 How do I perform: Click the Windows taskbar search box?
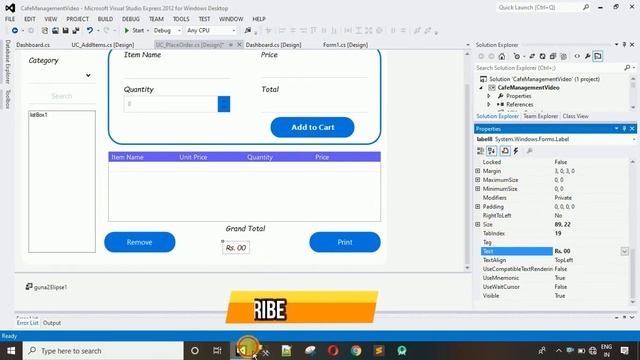tap(103, 351)
